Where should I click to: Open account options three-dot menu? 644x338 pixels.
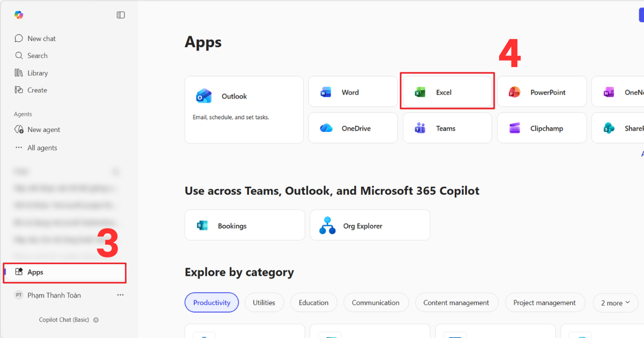pos(120,295)
